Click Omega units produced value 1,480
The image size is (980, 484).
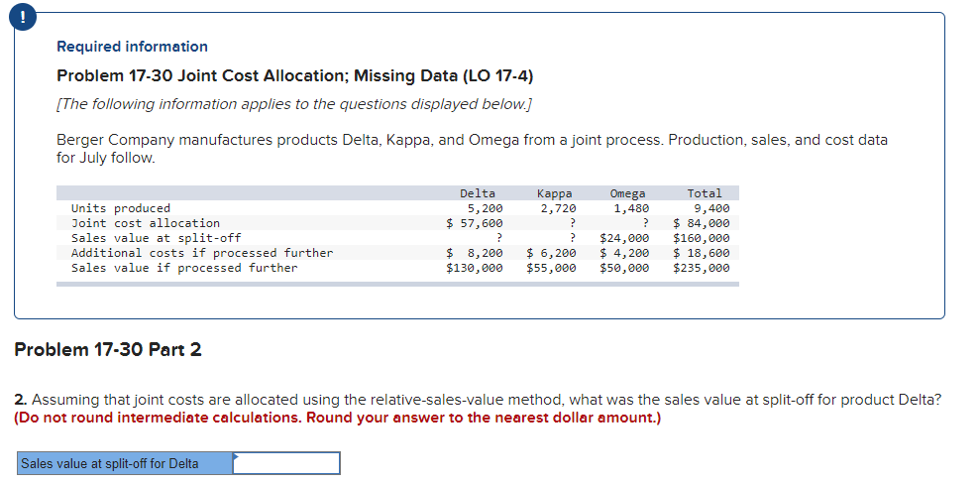click(631, 208)
